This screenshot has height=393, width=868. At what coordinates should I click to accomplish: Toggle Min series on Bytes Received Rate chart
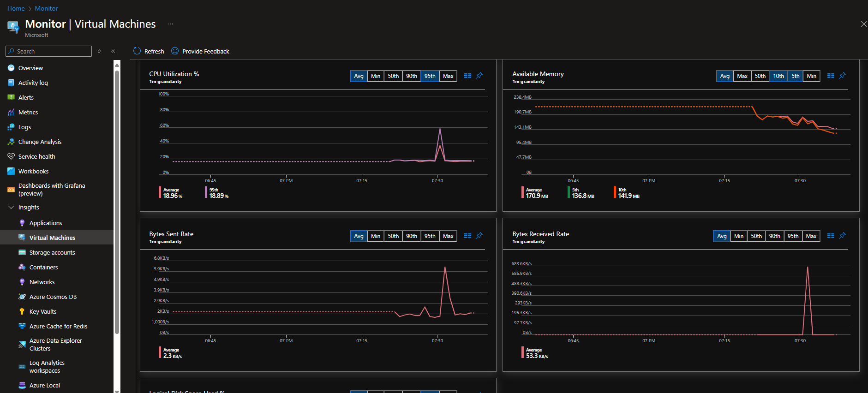coord(739,236)
